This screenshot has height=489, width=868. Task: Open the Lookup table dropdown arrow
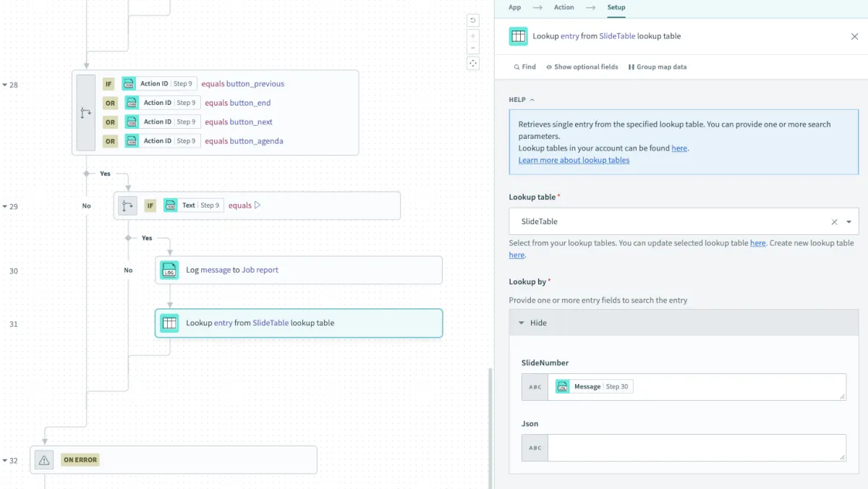pyautogui.click(x=849, y=222)
